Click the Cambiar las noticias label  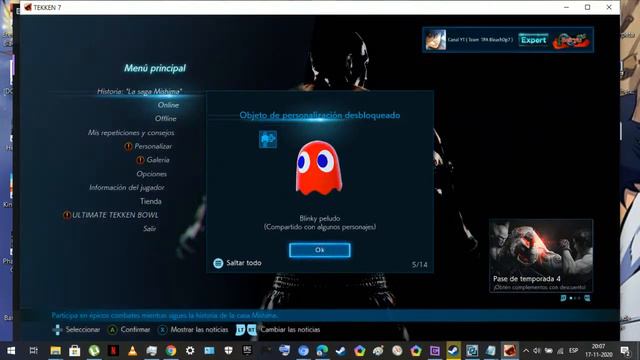click(x=290, y=329)
